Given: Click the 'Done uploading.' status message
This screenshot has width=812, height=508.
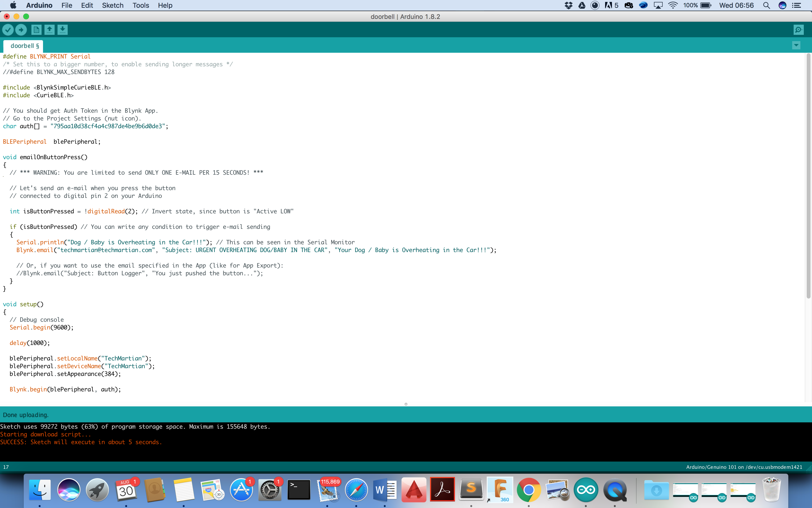Looking at the screenshot, I should pyautogui.click(x=26, y=415).
